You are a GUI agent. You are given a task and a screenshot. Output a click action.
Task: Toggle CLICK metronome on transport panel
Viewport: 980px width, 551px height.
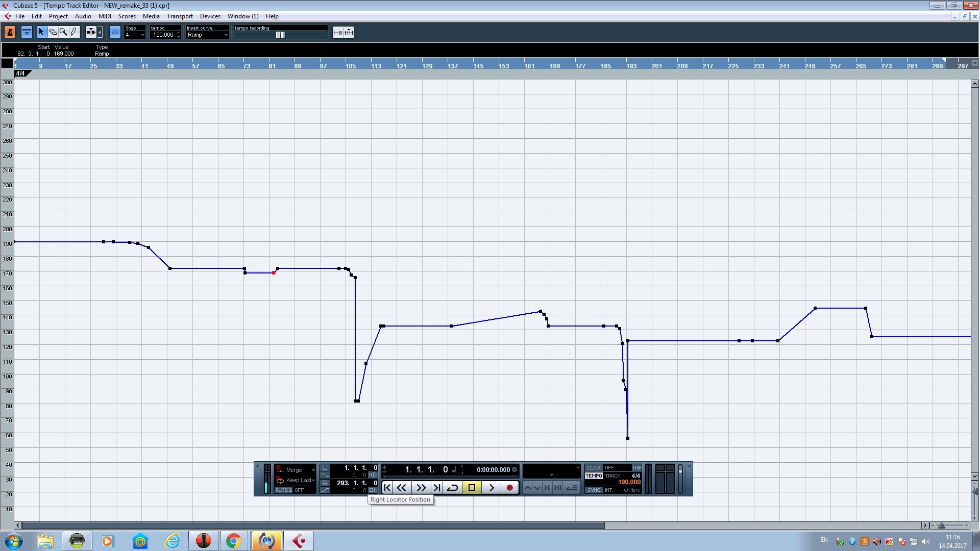click(594, 468)
